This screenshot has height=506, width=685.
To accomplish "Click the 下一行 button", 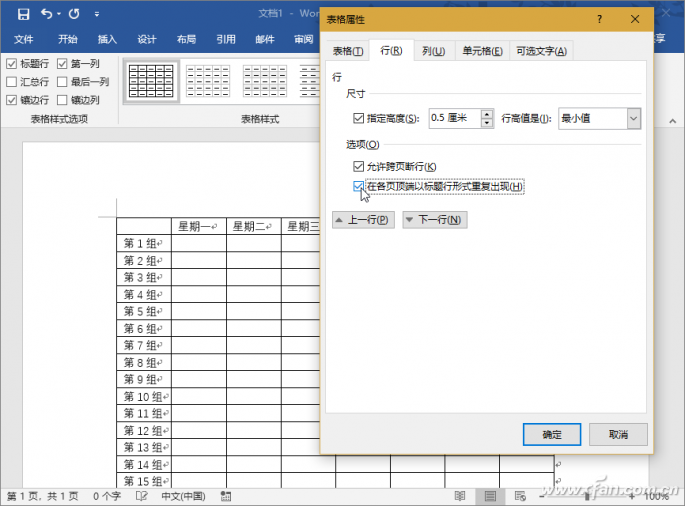I will pos(434,220).
